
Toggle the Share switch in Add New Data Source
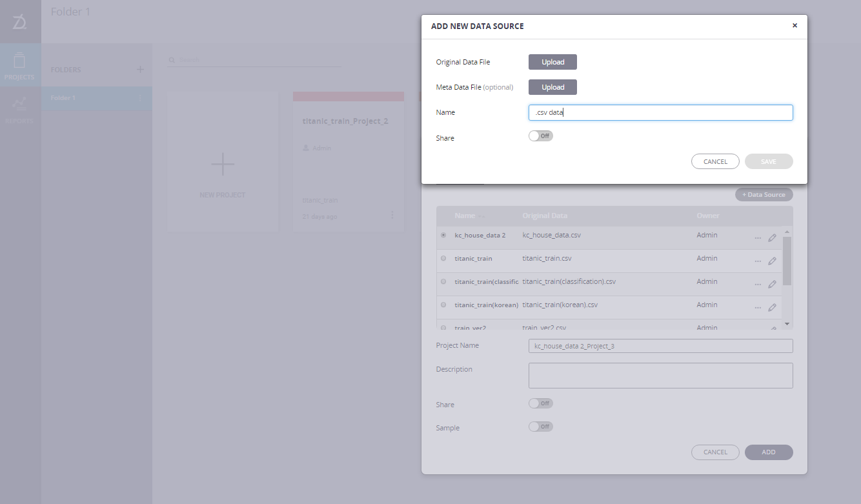(541, 136)
